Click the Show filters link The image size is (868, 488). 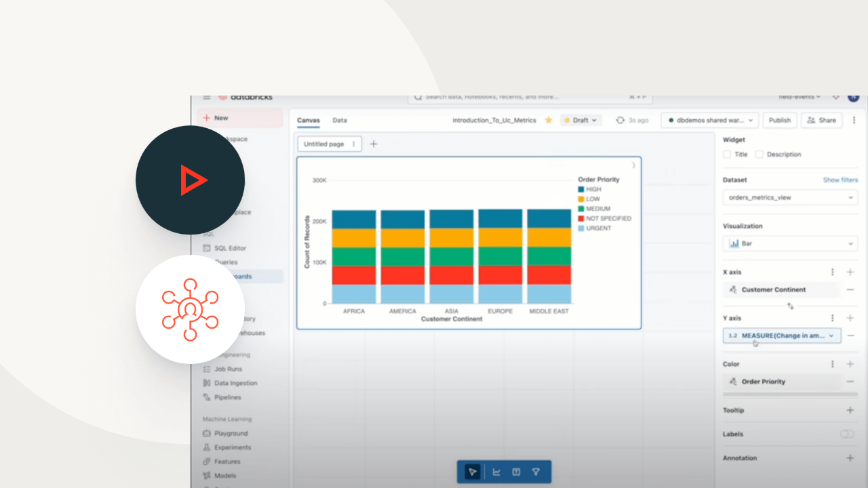click(x=840, y=180)
